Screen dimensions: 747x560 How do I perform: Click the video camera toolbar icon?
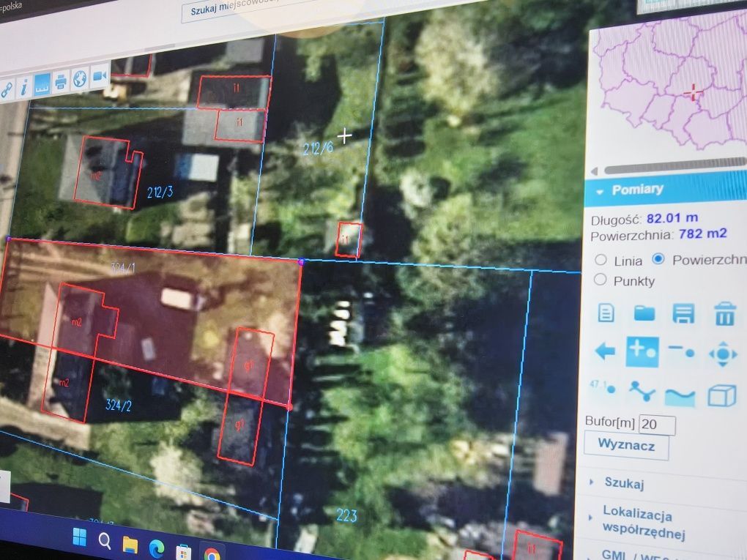point(99,76)
